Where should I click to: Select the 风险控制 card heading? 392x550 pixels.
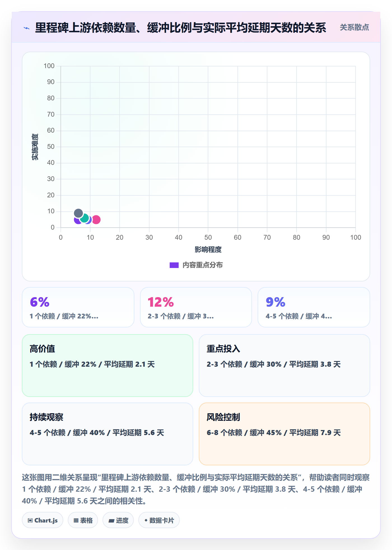(223, 417)
